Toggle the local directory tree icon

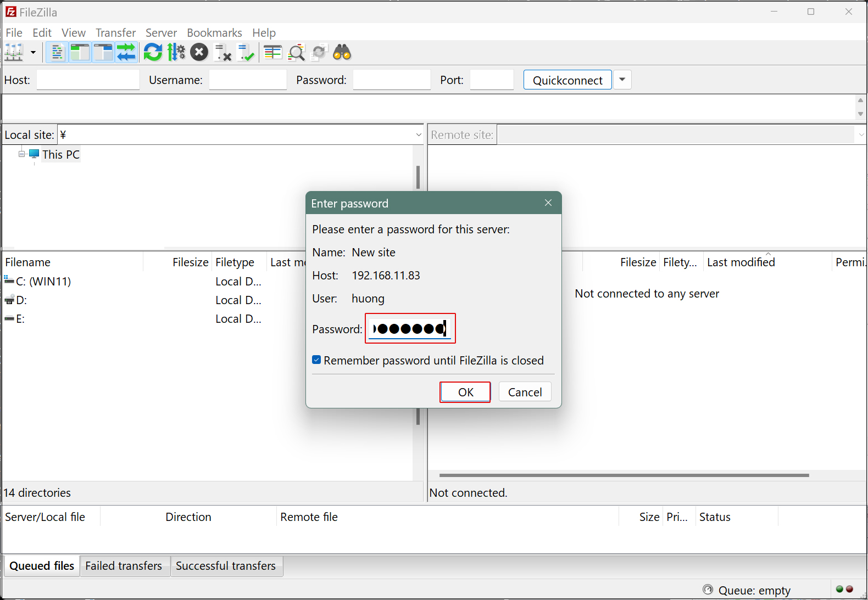pos(80,53)
